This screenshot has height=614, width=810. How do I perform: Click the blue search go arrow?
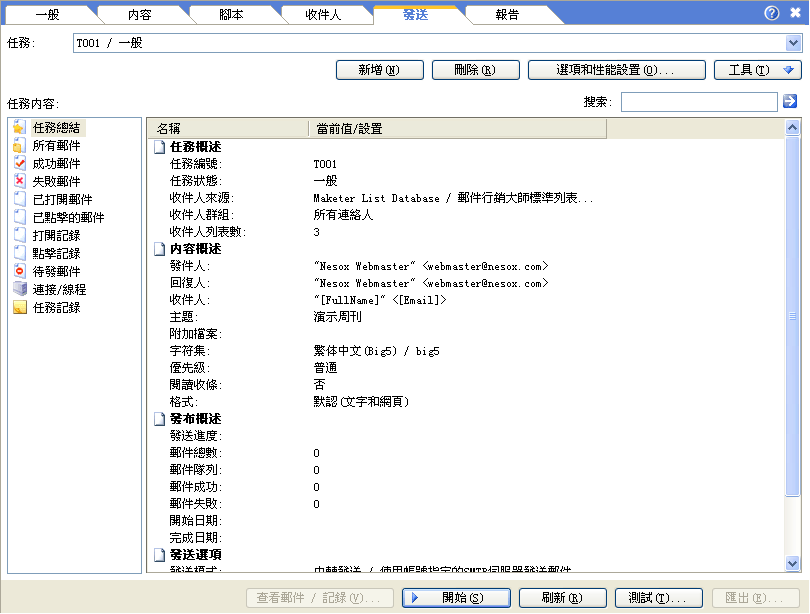click(790, 101)
